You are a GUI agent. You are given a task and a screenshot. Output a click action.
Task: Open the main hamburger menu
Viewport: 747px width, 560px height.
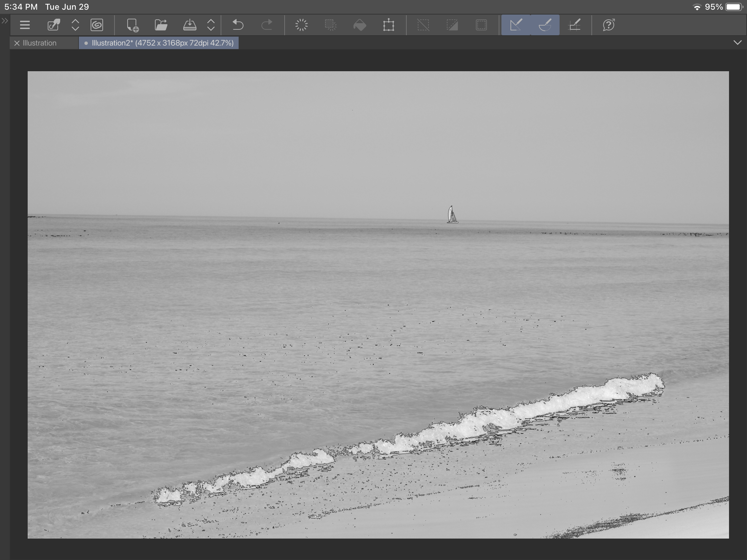pos(25,25)
